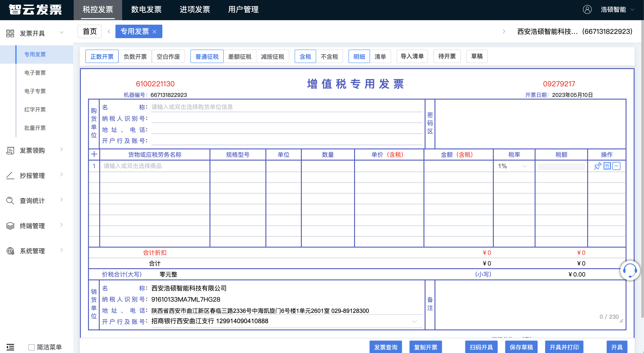Image resolution: width=644 pixels, height=353 pixels.
Task: Expand the 查询统计 menu section
Action: (62, 200)
